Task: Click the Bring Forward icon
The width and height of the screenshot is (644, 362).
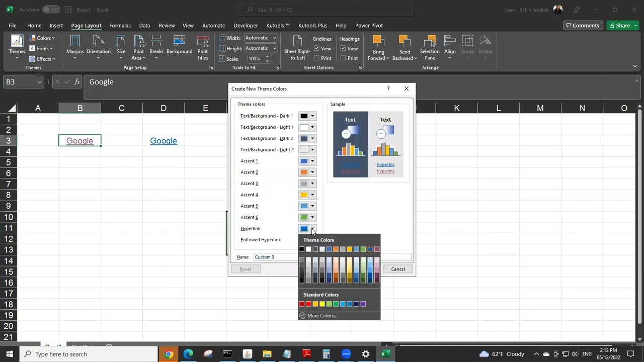Action: (378, 41)
